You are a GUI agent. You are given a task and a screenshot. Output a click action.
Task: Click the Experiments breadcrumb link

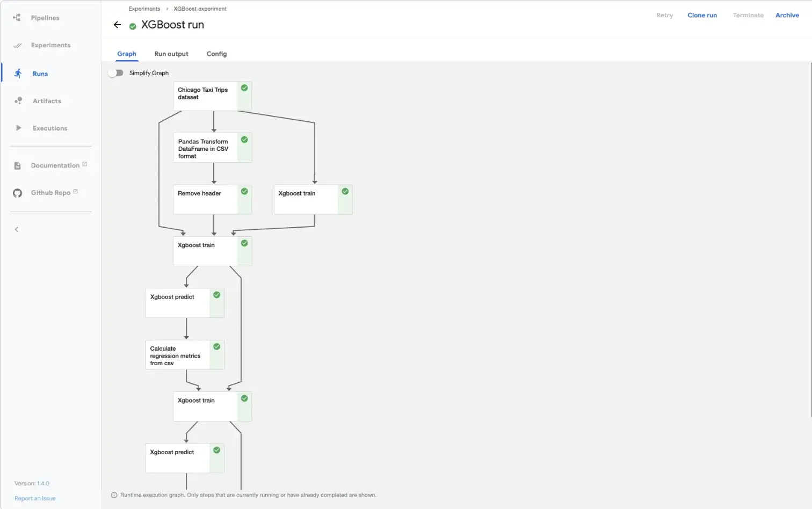click(x=144, y=9)
